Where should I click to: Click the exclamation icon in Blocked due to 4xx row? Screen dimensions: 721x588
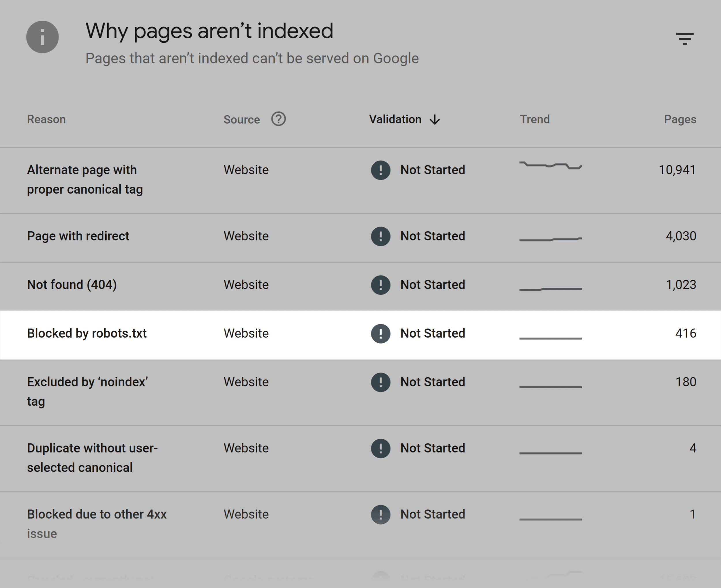(x=380, y=514)
